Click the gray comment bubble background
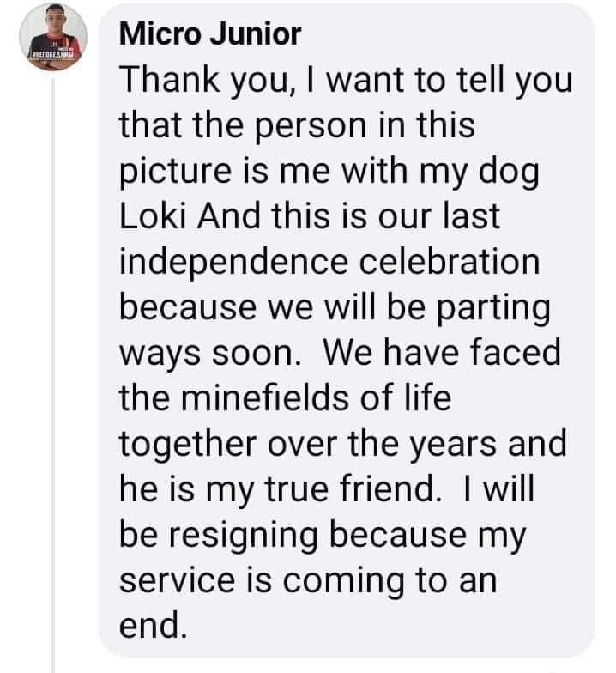The width and height of the screenshot is (616, 673). [347, 330]
